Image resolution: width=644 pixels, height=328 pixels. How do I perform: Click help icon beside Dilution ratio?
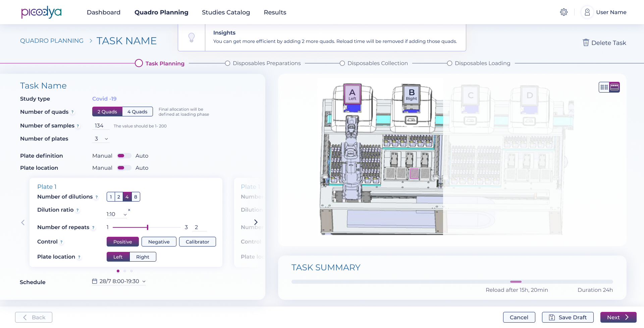(77, 210)
